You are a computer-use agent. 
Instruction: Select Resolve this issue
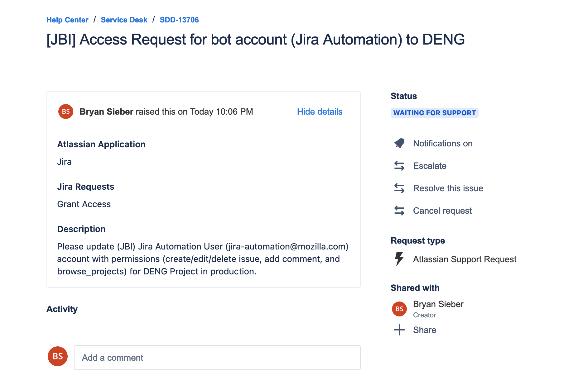(448, 188)
